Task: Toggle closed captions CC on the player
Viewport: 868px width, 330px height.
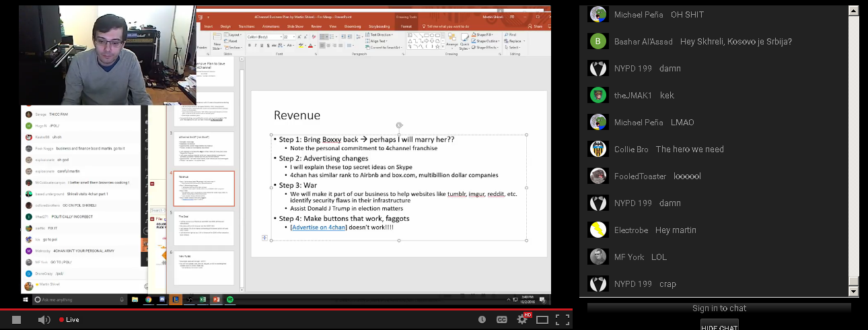Action: tap(502, 319)
